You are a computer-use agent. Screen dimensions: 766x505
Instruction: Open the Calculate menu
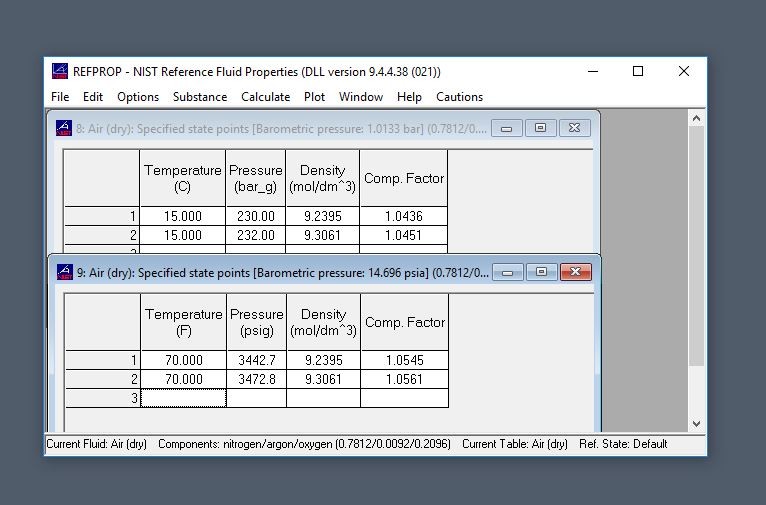coord(265,97)
